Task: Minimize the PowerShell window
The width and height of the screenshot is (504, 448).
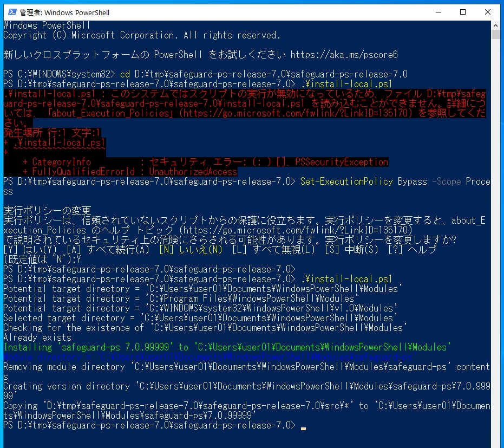Action: point(438,12)
